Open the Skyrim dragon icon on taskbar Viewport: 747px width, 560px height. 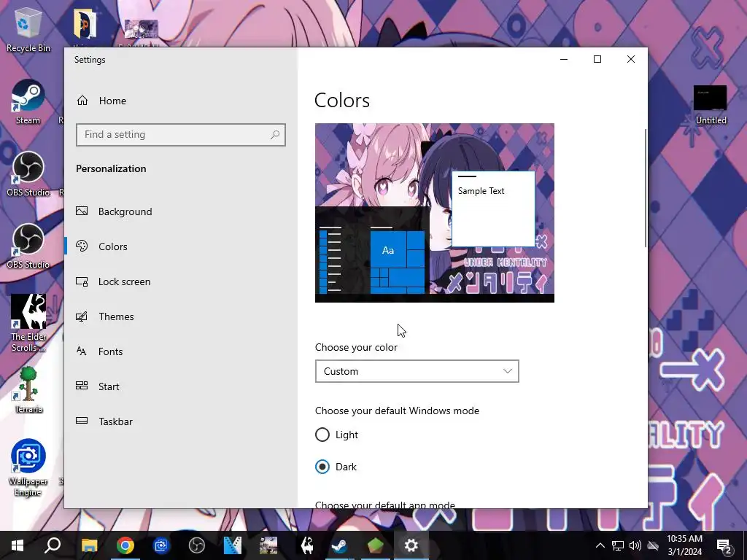coord(307,545)
